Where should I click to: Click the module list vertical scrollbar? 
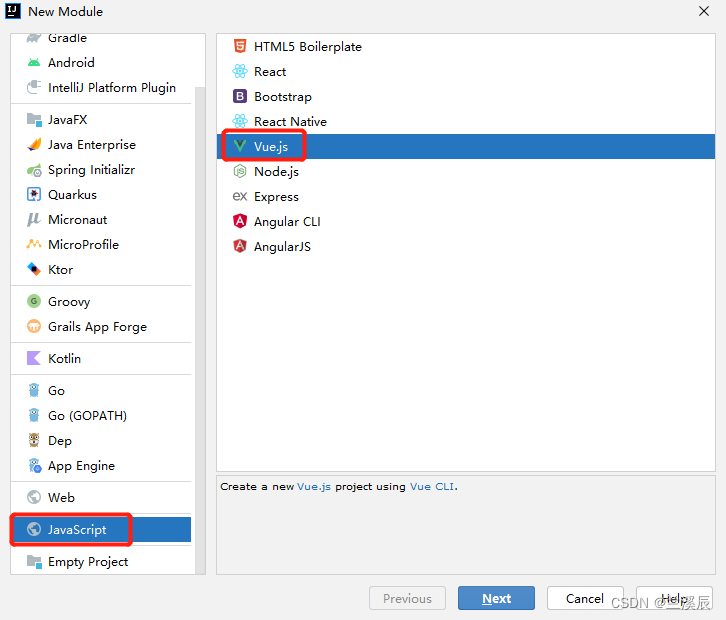pos(200,330)
